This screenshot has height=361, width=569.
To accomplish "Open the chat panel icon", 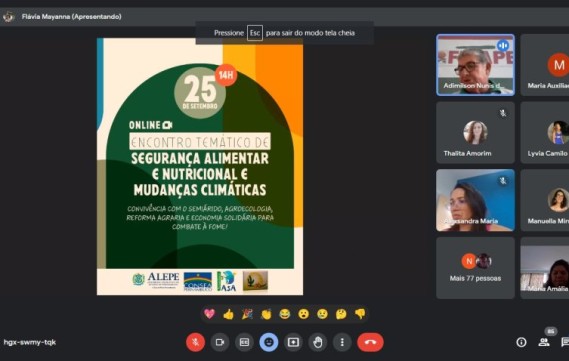I will (565, 342).
